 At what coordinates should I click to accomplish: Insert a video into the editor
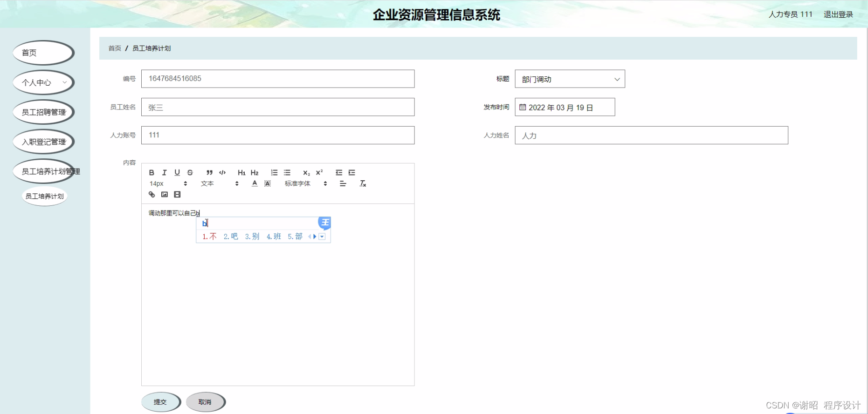coord(177,194)
